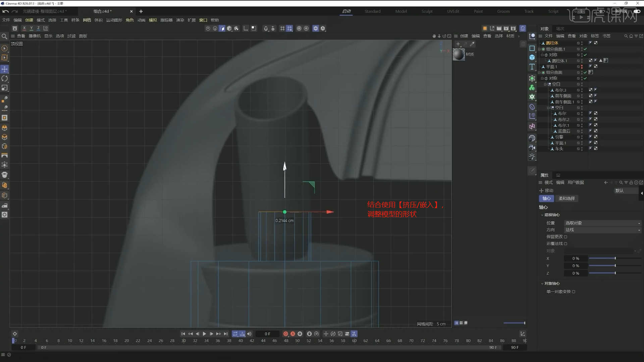Viewport: 644px width, 362px height.
Task: Adjust the Y axis percentage slider
Action: coord(615,266)
